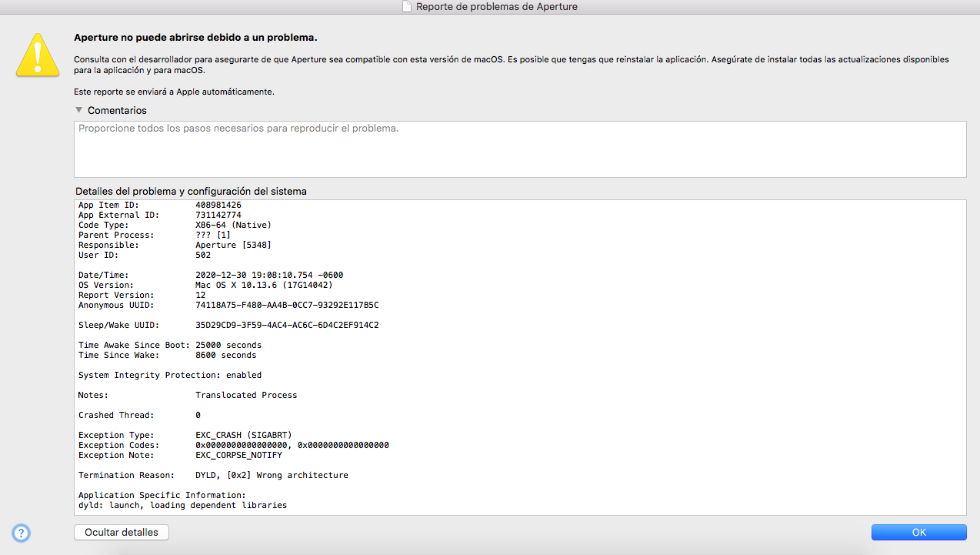Click the Comentarios label
The height and width of the screenshot is (555, 980).
click(117, 110)
